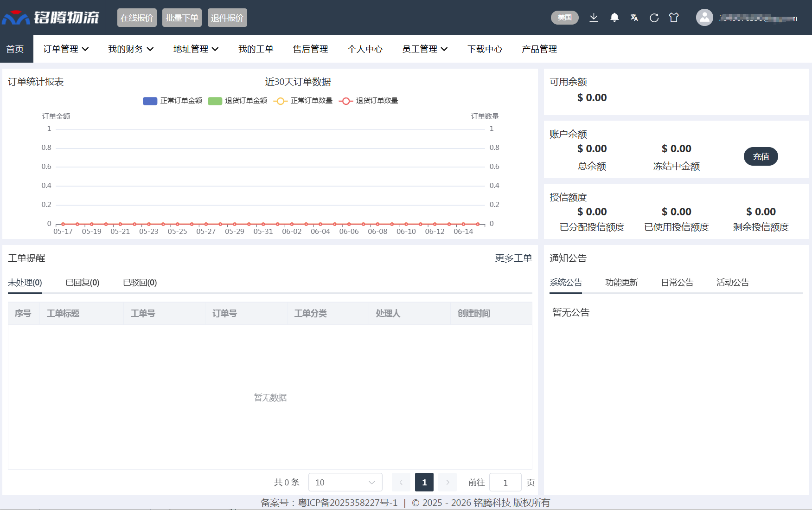Click the 总余额 label

point(592,166)
